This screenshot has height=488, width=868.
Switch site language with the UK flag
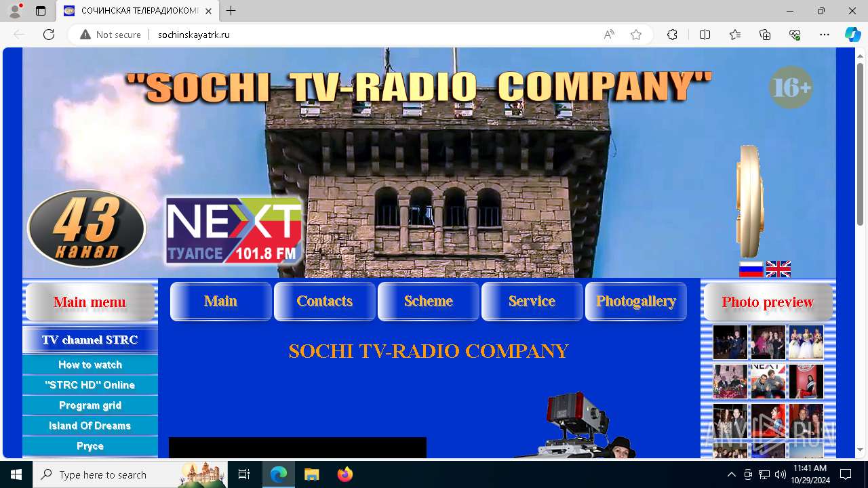[778, 269]
